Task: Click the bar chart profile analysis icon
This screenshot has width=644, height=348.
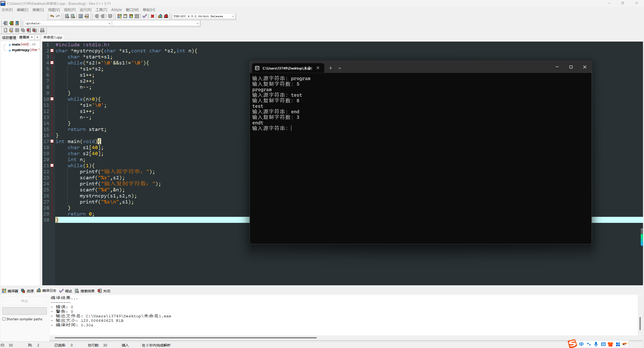Action: pyautogui.click(x=160, y=16)
